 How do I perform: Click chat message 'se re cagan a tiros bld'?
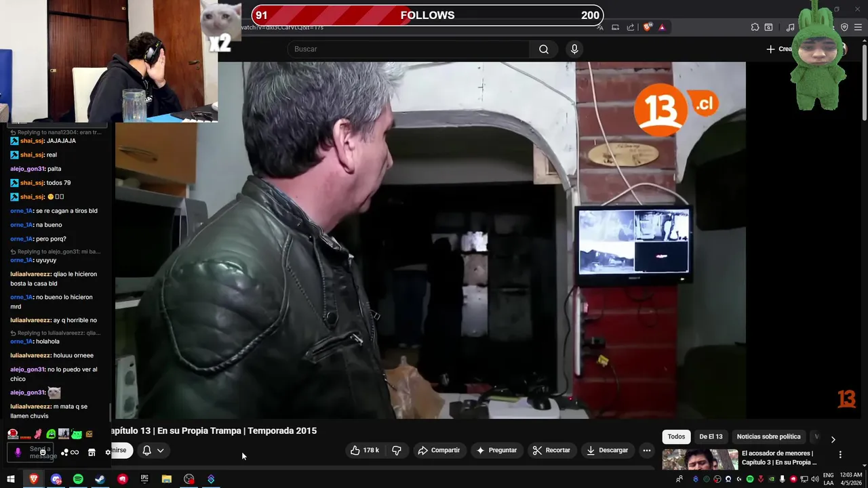coord(66,211)
